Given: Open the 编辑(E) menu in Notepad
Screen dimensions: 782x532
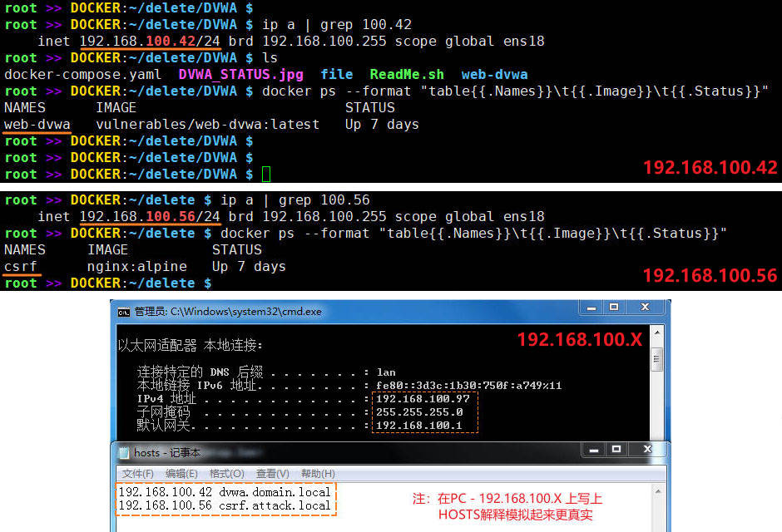Looking at the screenshot, I should [181, 474].
